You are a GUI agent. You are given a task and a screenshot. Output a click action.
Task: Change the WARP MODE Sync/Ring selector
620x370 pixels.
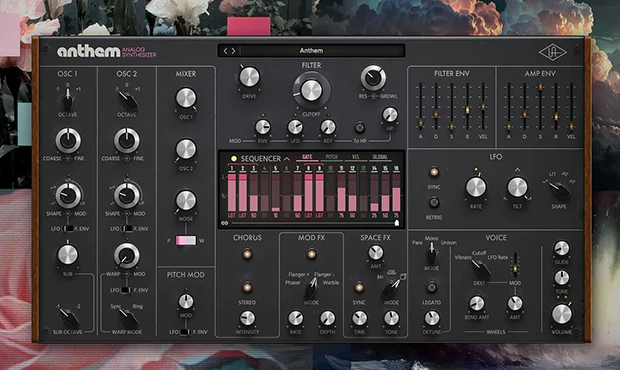(128, 317)
